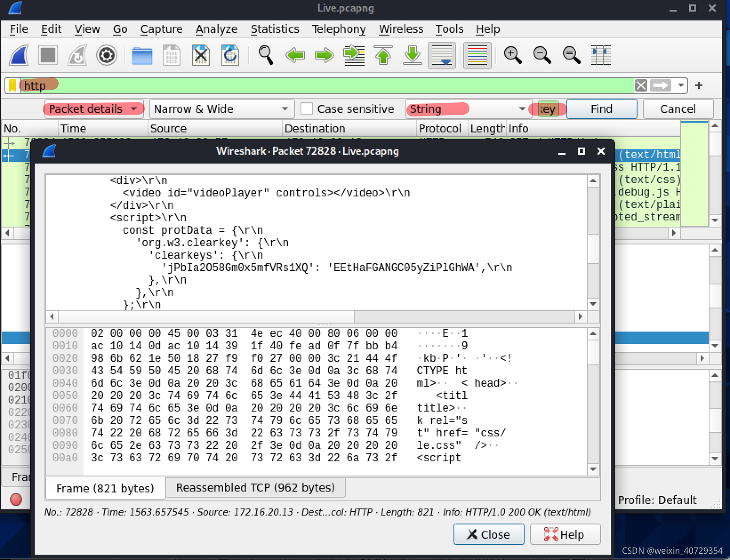Save this capture file
Image resolution: width=730 pixels, height=560 pixels.
[172, 56]
